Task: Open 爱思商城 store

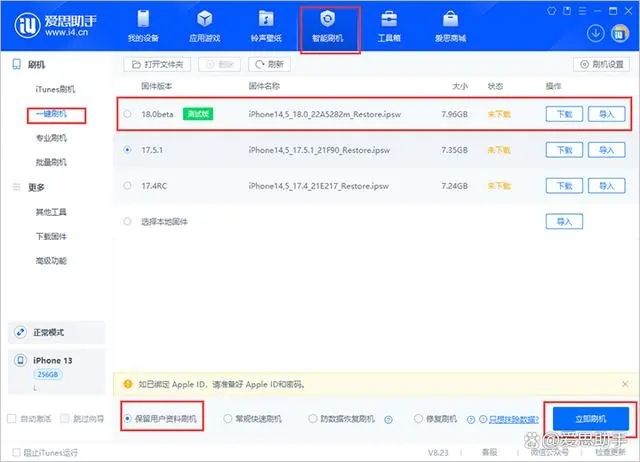Action: click(x=450, y=26)
